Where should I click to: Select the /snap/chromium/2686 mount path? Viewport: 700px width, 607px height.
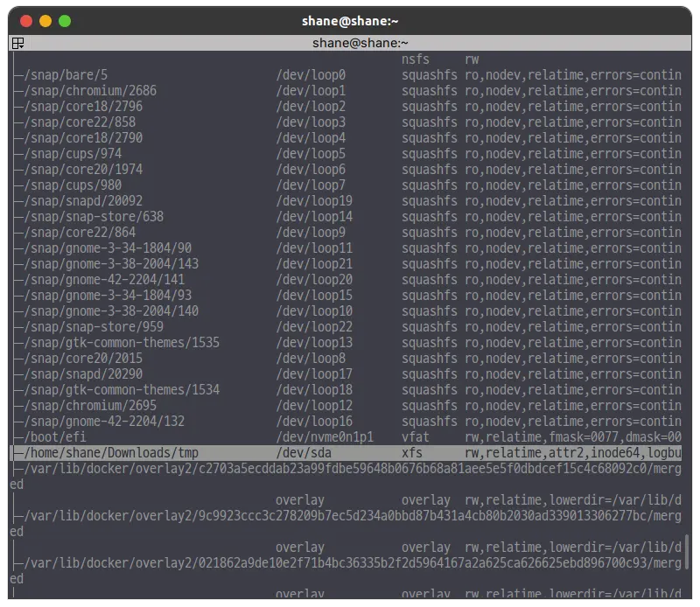(x=90, y=91)
